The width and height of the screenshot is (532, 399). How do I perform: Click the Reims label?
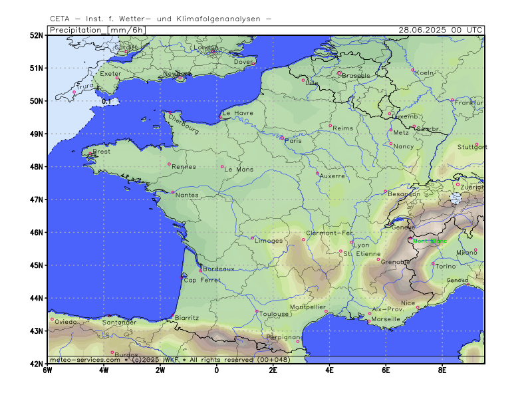[343, 128]
